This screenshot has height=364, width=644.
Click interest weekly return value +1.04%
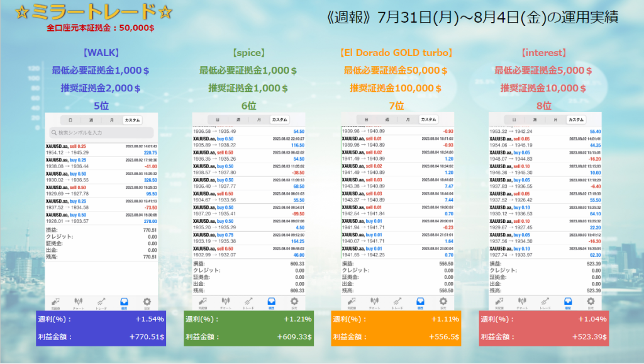[x=592, y=319]
